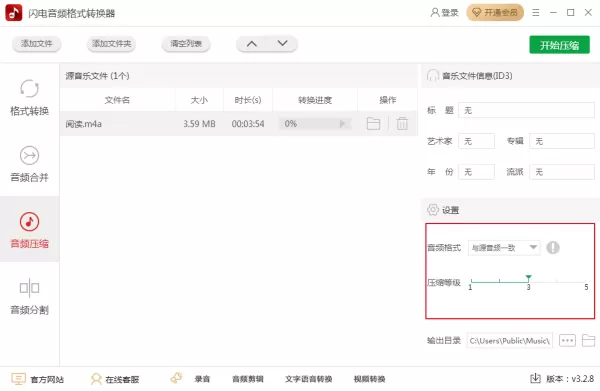Image resolution: width=600 pixels, height=391 pixels.
Task: Click 添加文件 add file button
Action: [x=36, y=44]
